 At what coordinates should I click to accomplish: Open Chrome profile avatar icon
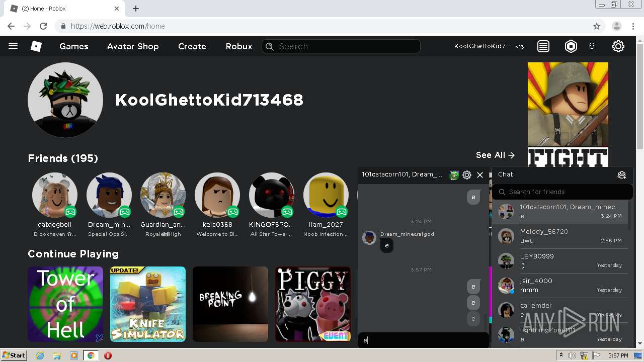[616, 26]
